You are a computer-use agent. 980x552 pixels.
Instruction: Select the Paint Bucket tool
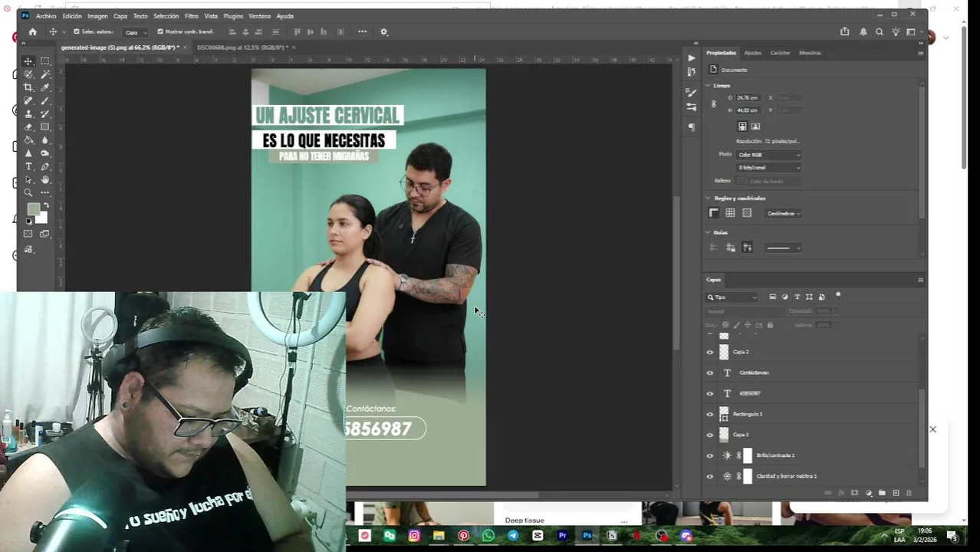(28, 140)
